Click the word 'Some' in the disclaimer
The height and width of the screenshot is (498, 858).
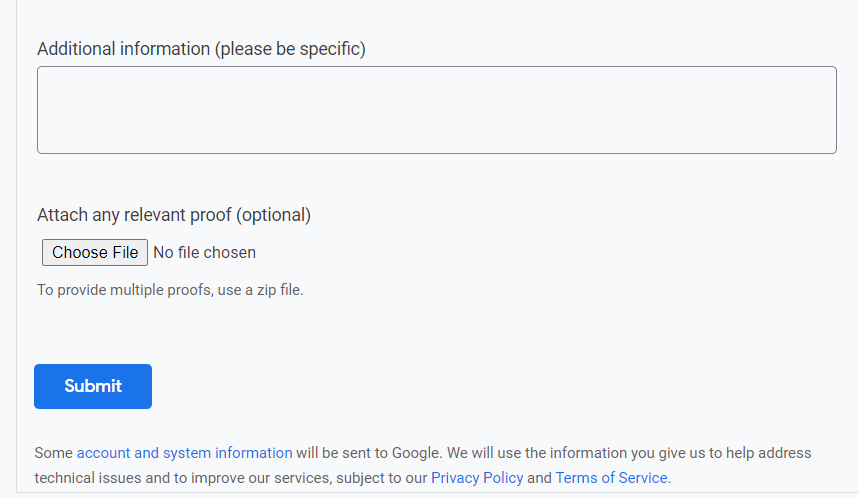[x=54, y=453]
